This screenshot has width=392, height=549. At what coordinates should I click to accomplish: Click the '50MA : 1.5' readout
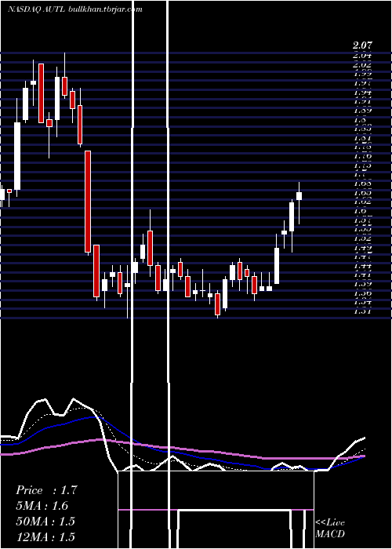point(45,521)
